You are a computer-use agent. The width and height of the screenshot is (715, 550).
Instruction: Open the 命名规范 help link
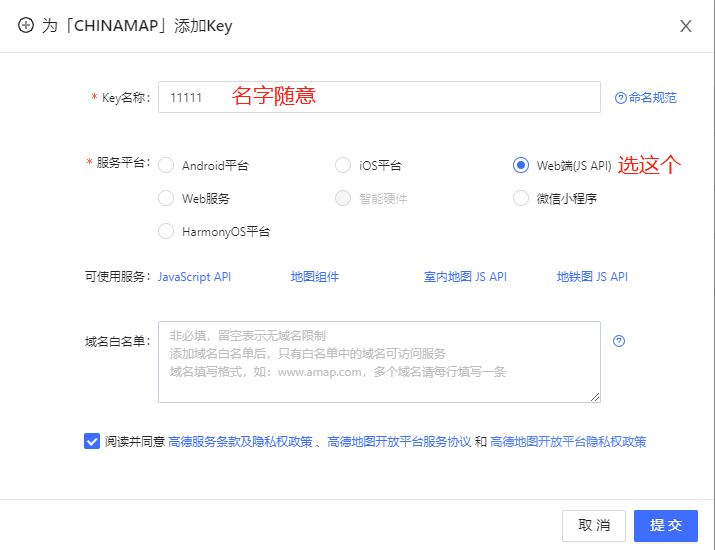652,98
